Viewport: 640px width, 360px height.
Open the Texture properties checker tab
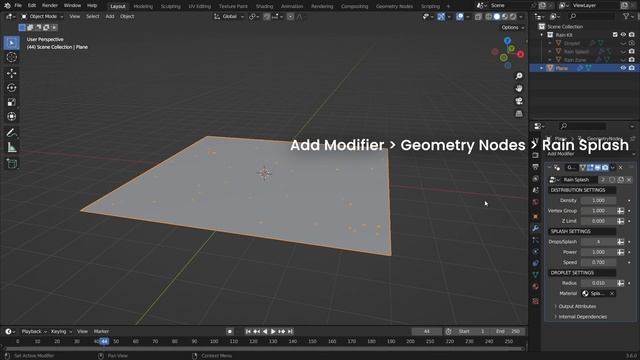click(x=536, y=301)
